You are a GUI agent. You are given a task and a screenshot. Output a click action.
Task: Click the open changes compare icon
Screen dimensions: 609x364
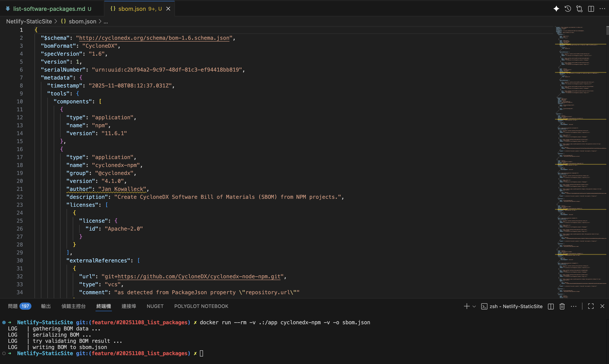[579, 9]
